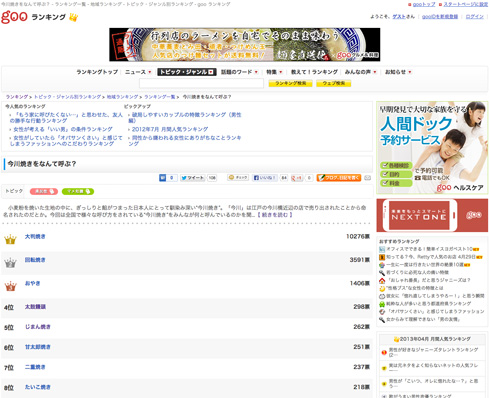Open the おやき ranking entry

[33, 283]
